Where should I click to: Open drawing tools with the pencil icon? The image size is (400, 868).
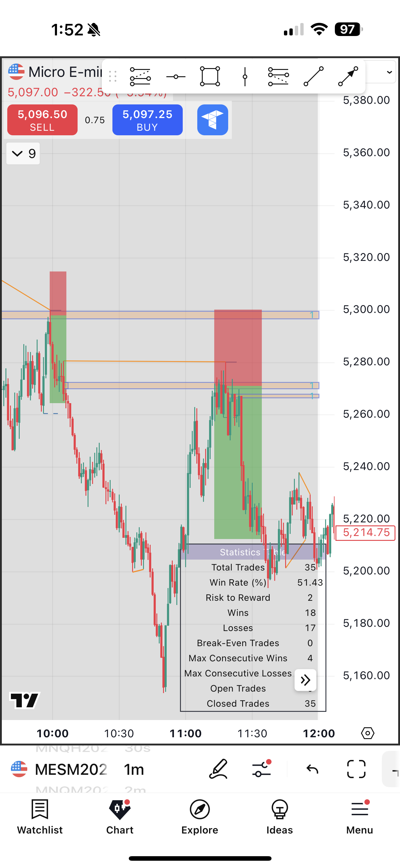(218, 769)
